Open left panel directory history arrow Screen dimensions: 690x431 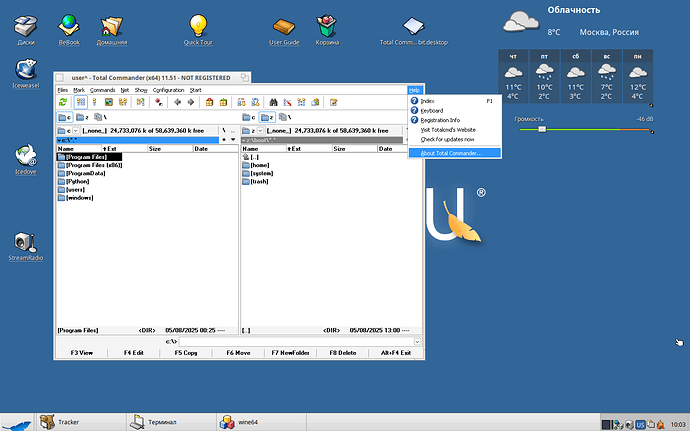click(x=233, y=140)
